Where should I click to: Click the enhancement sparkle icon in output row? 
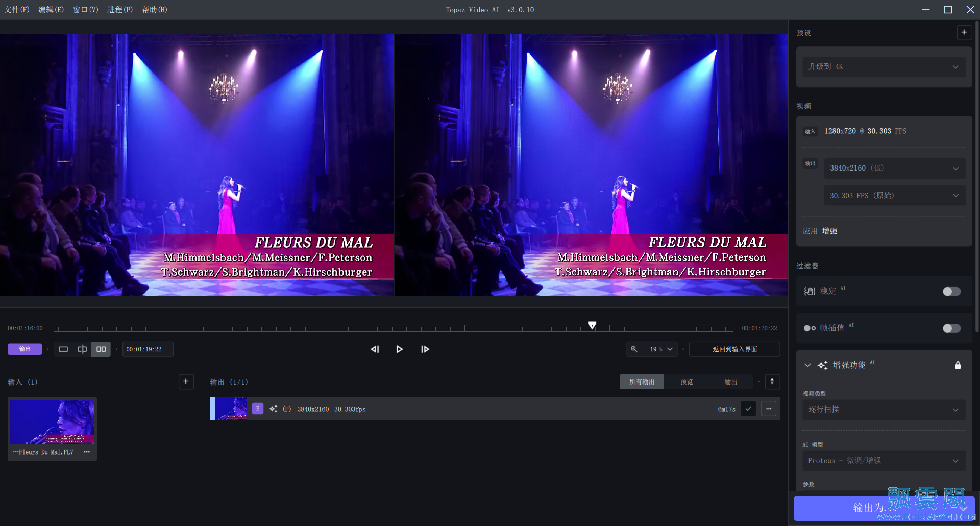[x=274, y=409]
